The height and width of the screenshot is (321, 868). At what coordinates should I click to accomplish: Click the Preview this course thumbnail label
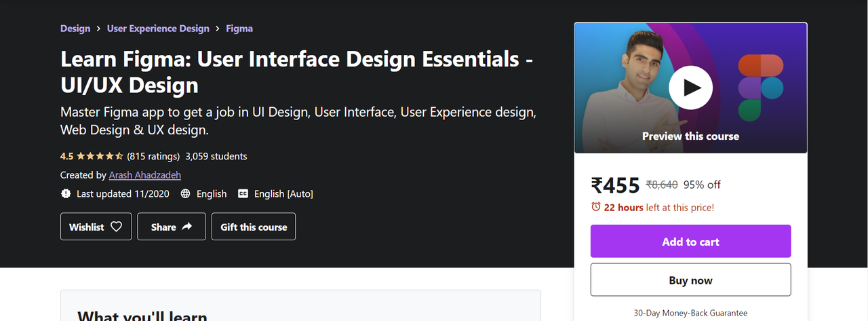click(x=690, y=136)
